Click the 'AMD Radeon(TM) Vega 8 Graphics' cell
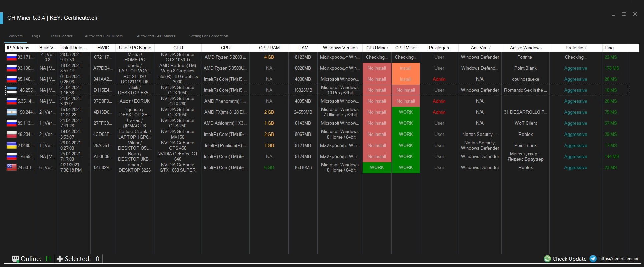This screenshot has height=267, width=644. pos(178,68)
